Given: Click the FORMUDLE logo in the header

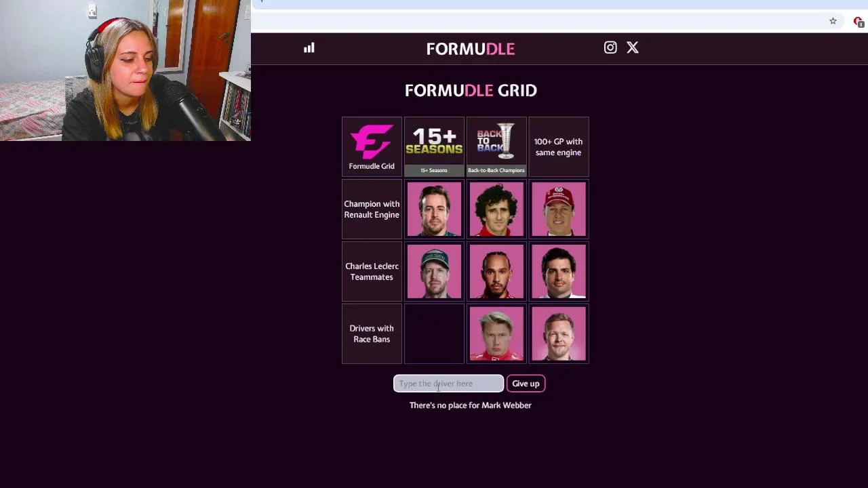Looking at the screenshot, I should pos(471,49).
